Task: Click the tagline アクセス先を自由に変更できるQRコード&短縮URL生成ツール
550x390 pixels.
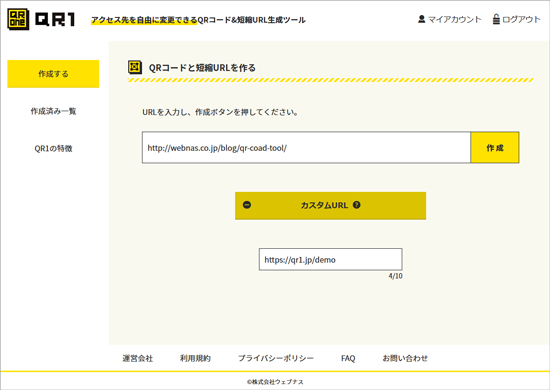Action: 199,20
